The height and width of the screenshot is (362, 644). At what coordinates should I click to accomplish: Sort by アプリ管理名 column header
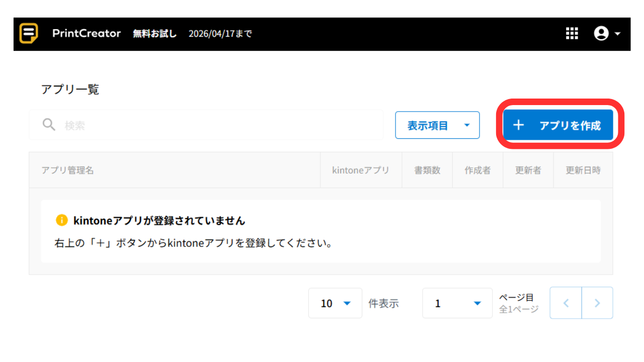(67, 170)
